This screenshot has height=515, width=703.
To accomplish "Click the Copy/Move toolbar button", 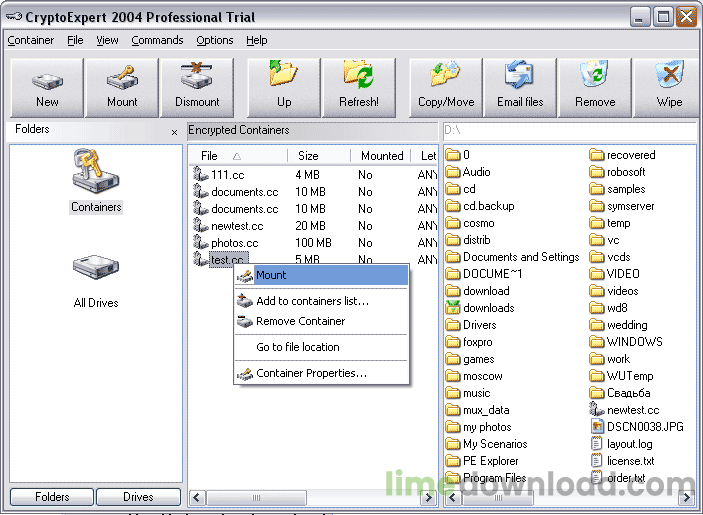I will click(446, 87).
